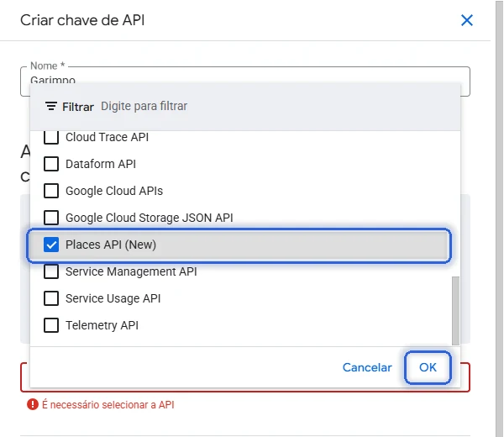Click the API list scrollbar thumb

(x=455, y=311)
